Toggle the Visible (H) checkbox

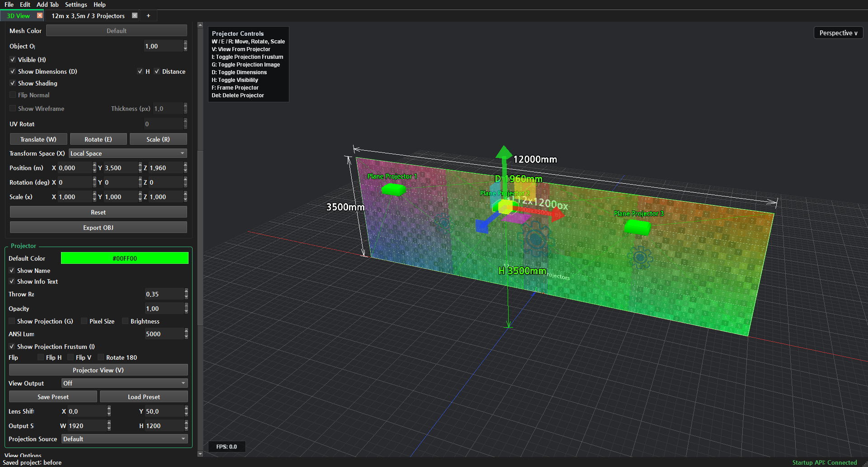13,60
